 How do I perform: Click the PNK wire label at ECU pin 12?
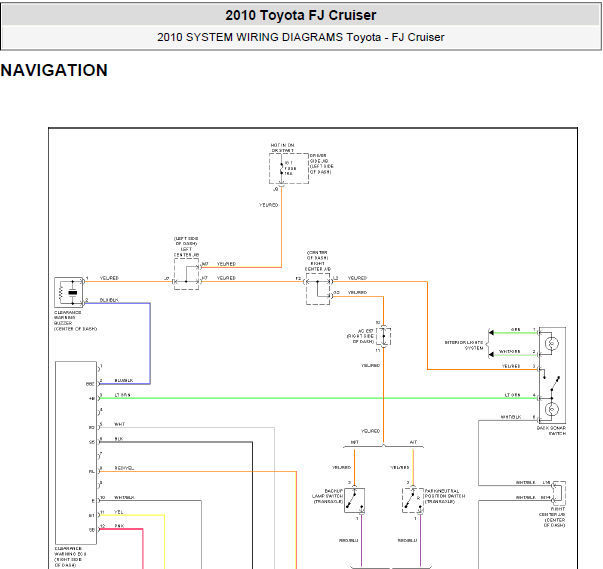[x=119, y=526]
